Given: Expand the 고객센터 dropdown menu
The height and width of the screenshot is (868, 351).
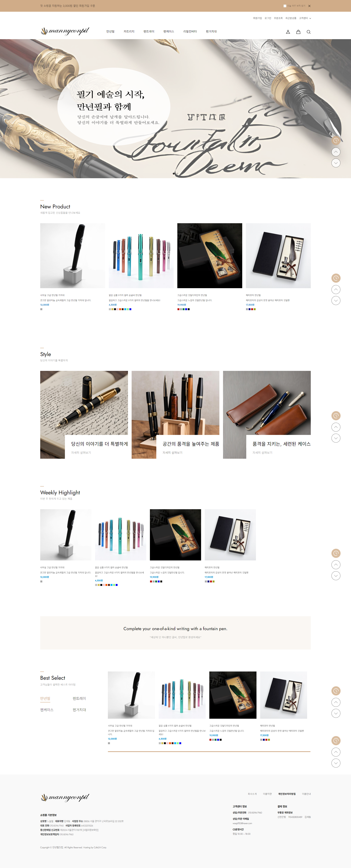Looking at the screenshot, I should click(305, 18).
